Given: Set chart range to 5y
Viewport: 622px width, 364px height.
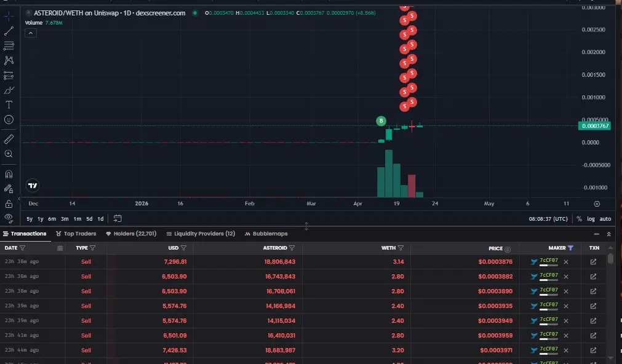Looking at the screenshot, I should (30, 219).
